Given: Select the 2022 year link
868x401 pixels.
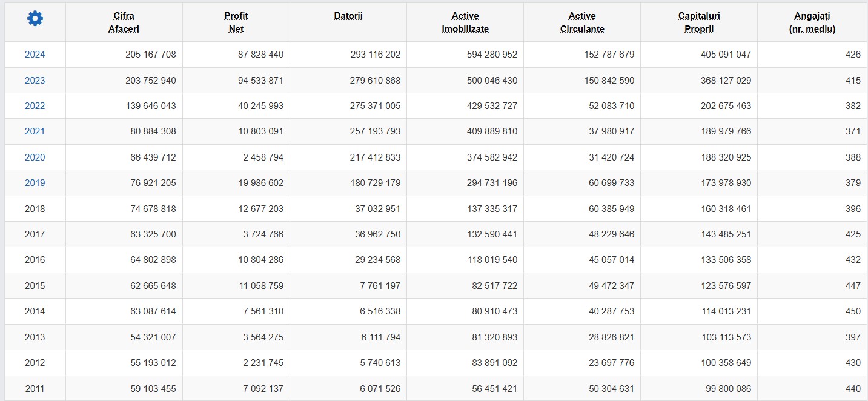Looking at the screenshot, I should point(35,106).
